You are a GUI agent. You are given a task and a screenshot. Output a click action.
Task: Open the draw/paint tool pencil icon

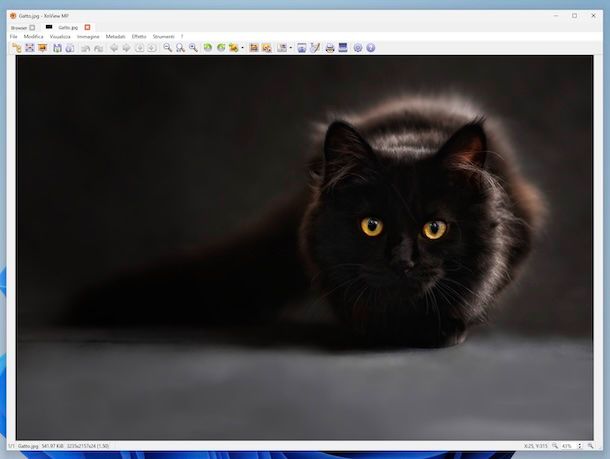tap(315, 48)
